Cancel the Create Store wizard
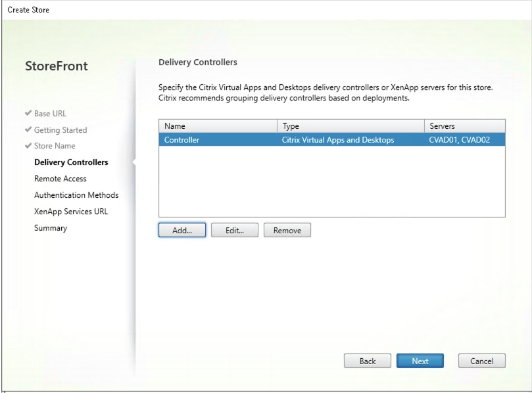 coord(481,360)
